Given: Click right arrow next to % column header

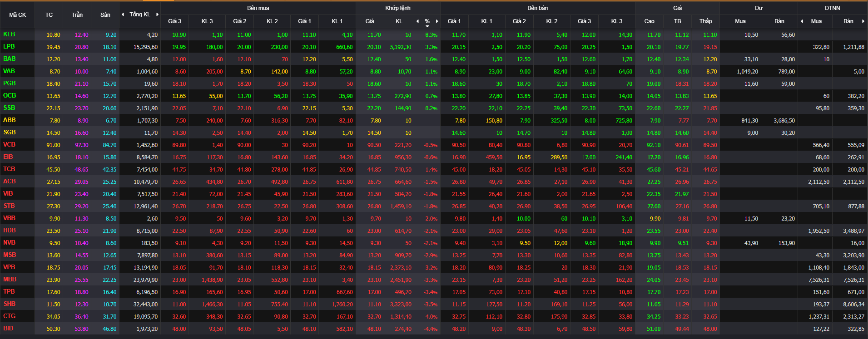Looking at the screenshot, I should [437, 21].
